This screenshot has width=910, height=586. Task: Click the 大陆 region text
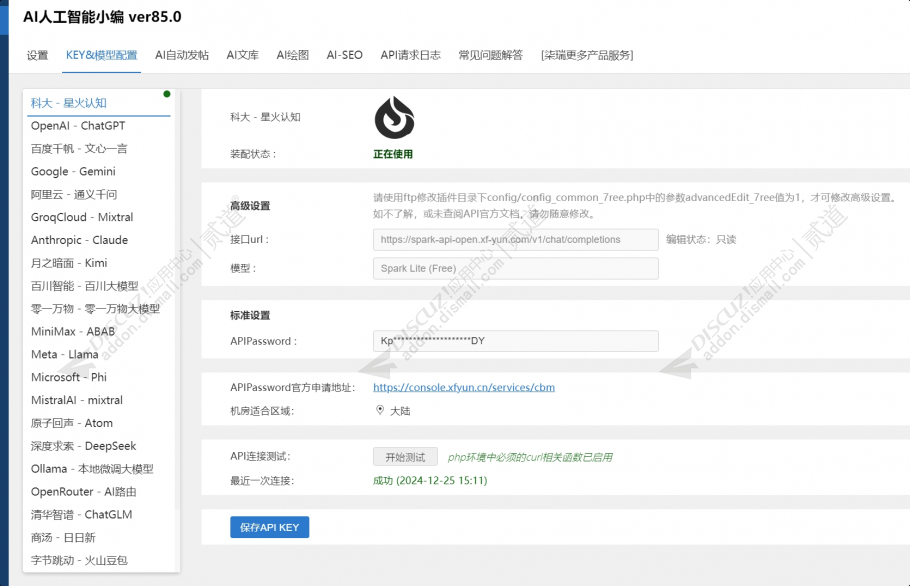pos(400,411)
